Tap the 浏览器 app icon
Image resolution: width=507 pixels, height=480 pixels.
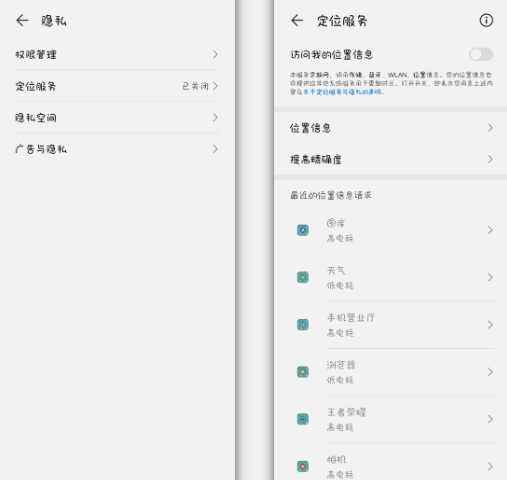(303, 372)
